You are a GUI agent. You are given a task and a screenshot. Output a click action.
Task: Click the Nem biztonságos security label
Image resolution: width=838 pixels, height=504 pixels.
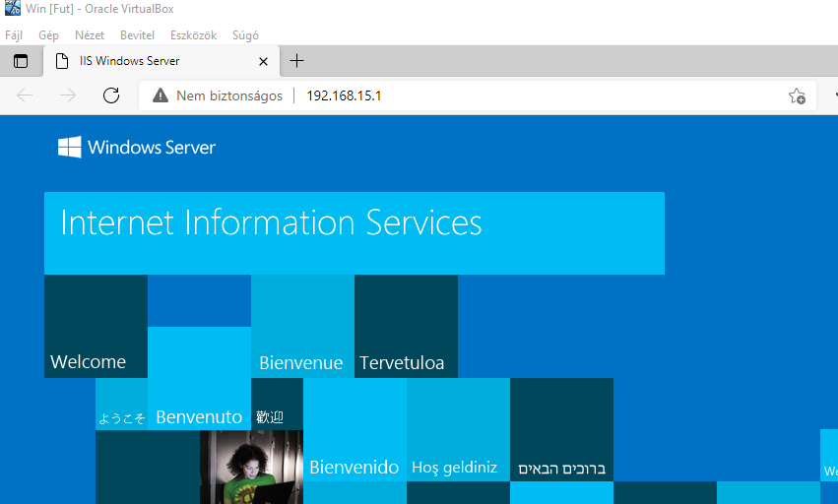click(229, 95)
